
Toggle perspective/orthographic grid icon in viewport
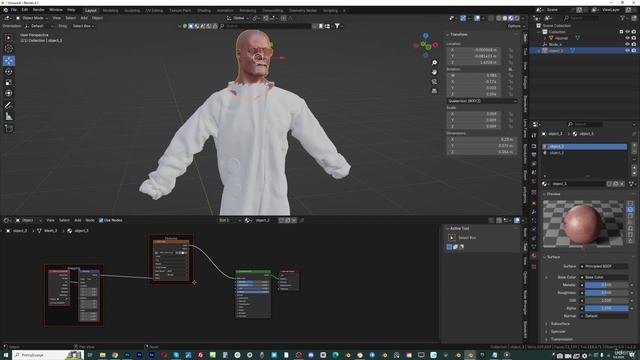[434, 91]
